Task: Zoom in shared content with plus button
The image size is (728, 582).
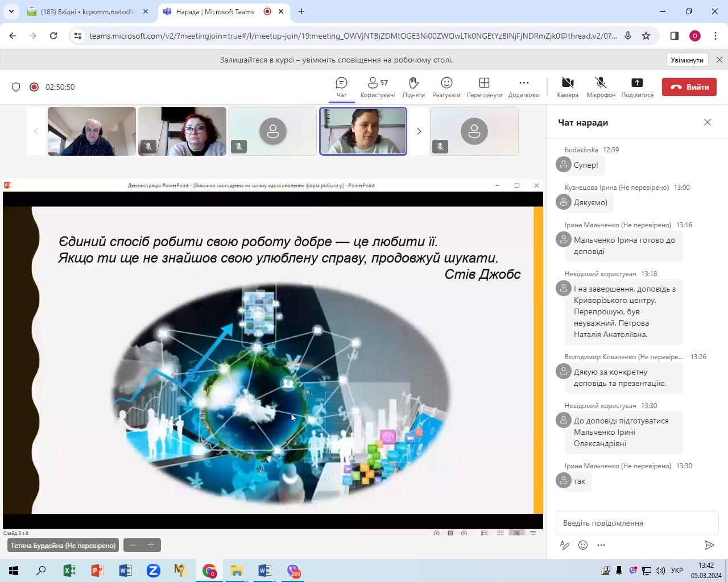Action: tap(151, 545)
